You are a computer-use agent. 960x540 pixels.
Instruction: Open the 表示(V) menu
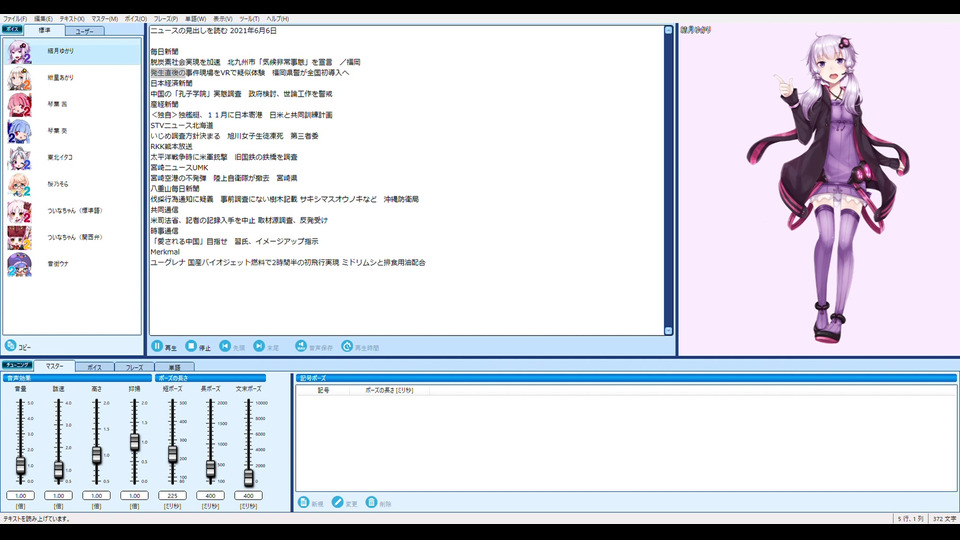point(222,19)
